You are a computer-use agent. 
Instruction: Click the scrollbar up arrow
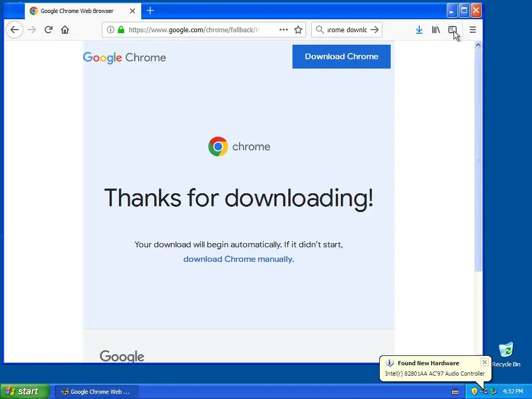(x=478, y=45)
